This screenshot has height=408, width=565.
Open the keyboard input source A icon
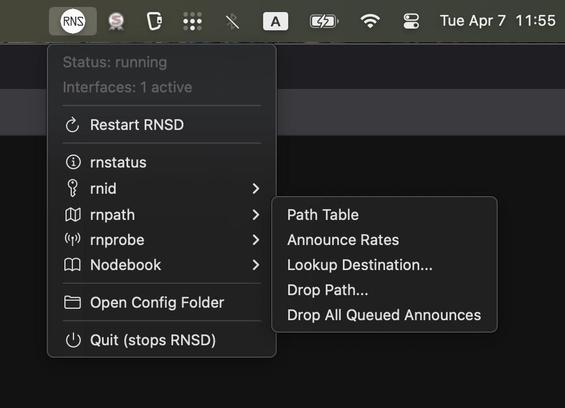coord(275,21)
